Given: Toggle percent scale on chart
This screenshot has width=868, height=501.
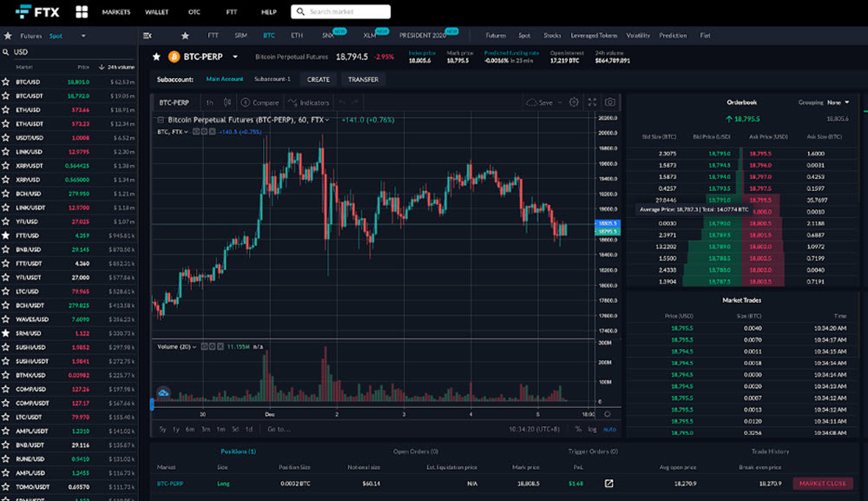Looking at the screenshot, I should click(578, 429).
